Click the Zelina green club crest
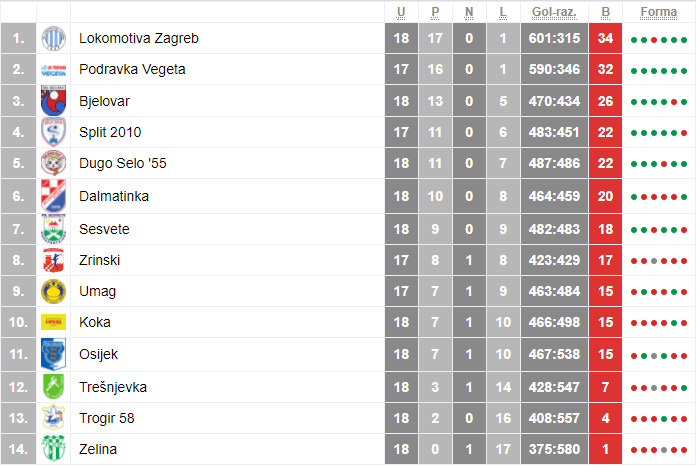 click(x=53, y=449)
